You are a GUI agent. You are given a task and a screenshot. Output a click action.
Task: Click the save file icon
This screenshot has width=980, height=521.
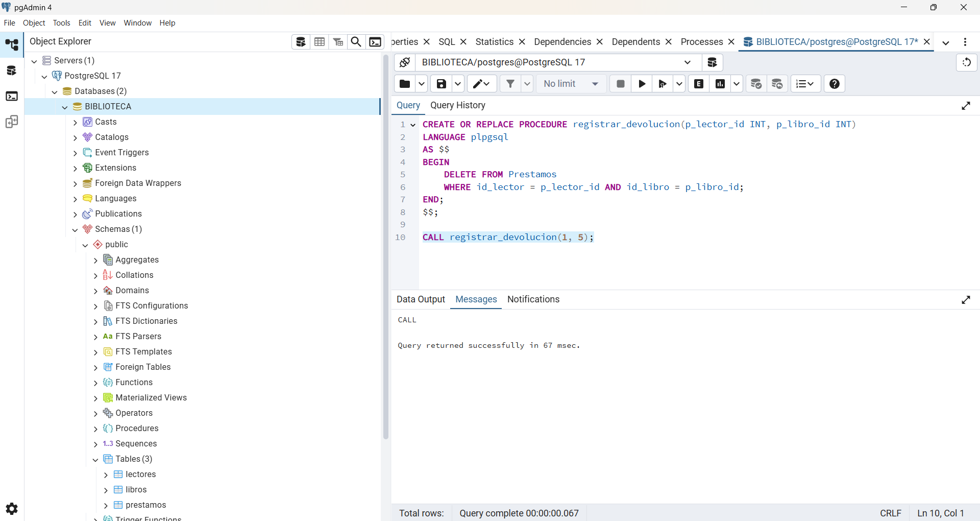click(x=442, y=84)
